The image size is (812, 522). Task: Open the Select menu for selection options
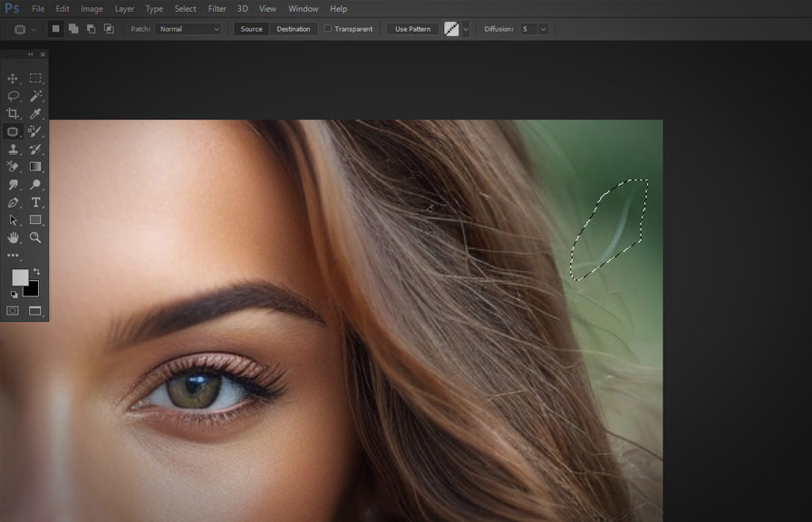(185, 8)
